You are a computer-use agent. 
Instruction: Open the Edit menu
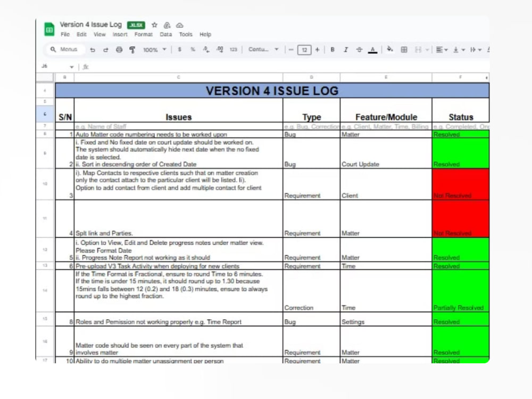(x=81, y=34)
